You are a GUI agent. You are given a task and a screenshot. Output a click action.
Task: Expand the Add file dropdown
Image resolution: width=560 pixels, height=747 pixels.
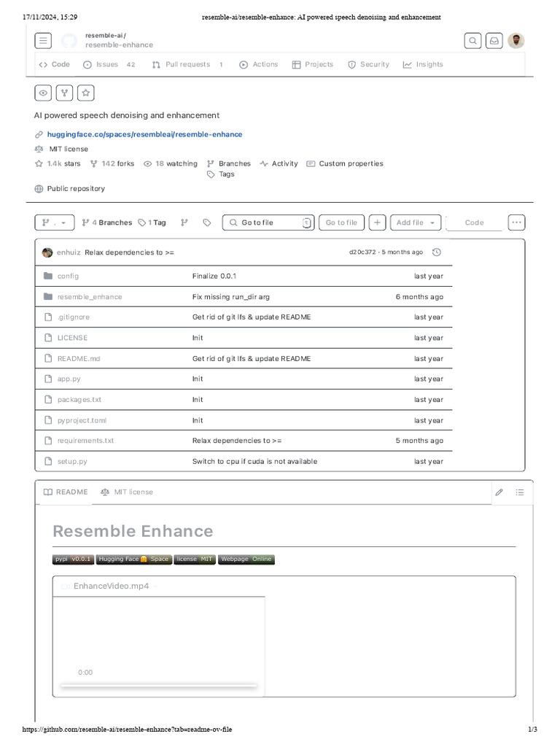(416, 222)
